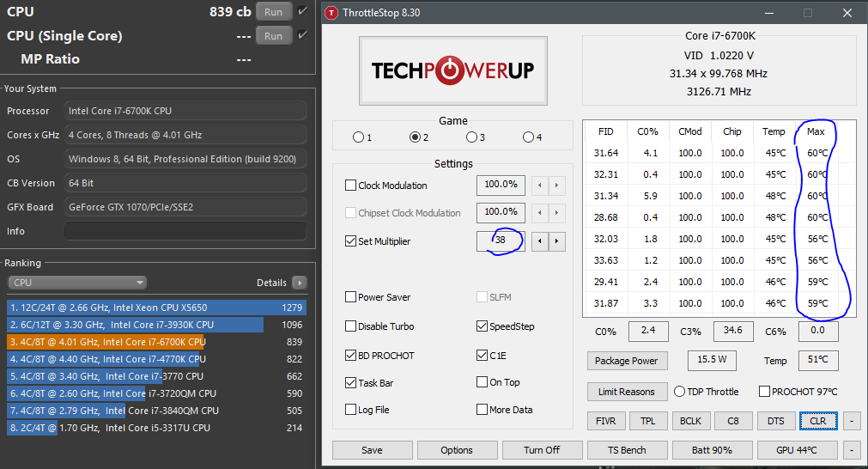Select ranking entry Core i5-3317U CPU
868x469 pixels.
(156, 428)
